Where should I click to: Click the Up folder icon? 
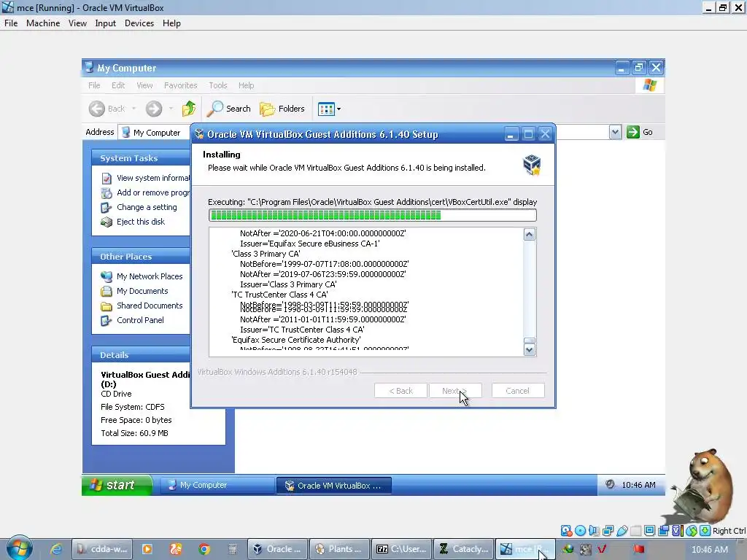[x=189, y=109]
